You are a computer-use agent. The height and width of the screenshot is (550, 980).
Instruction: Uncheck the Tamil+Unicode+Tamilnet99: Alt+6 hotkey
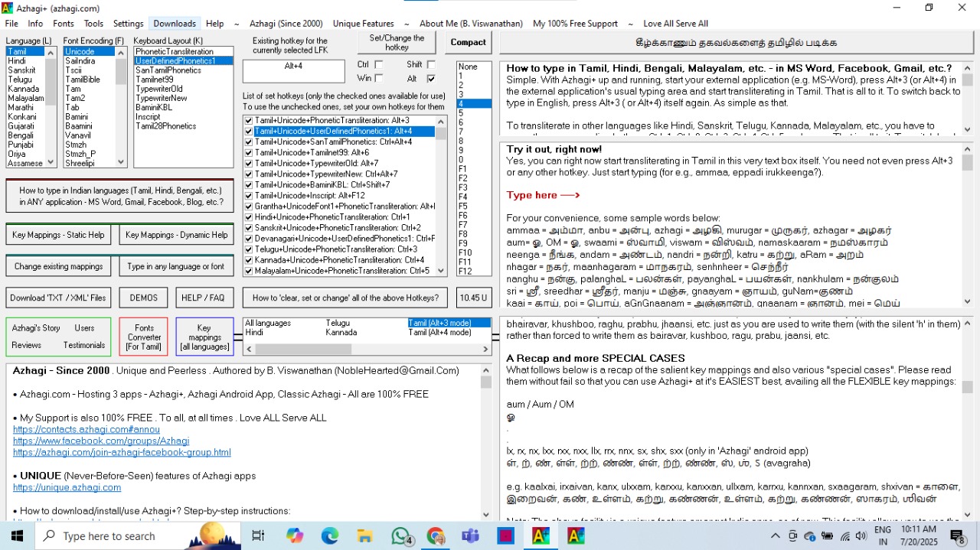tap(249, 153)
